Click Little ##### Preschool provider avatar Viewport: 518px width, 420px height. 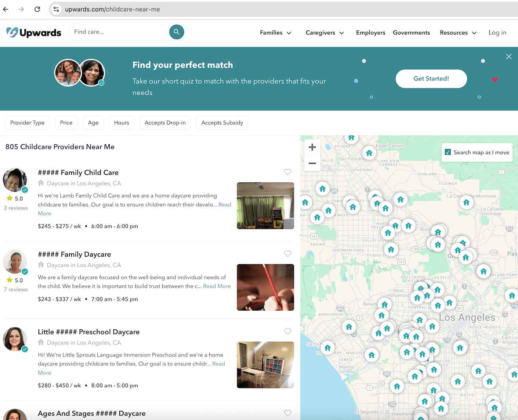[15, 339]
